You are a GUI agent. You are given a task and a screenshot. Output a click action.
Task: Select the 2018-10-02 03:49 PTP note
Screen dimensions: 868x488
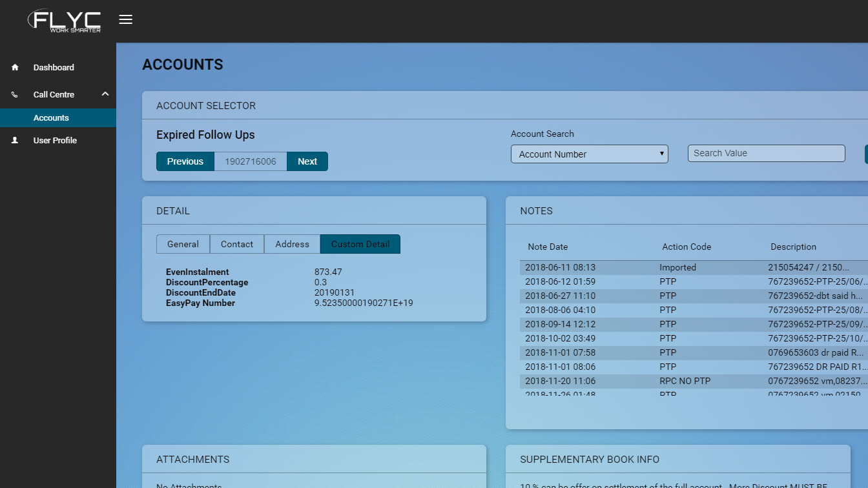(x=694, y=338)
